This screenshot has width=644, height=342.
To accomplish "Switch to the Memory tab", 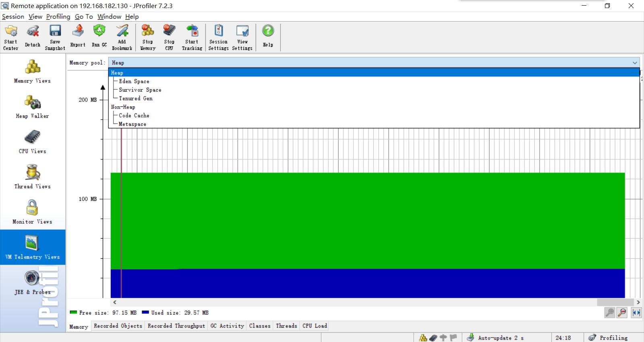I will tap(79, 327).
